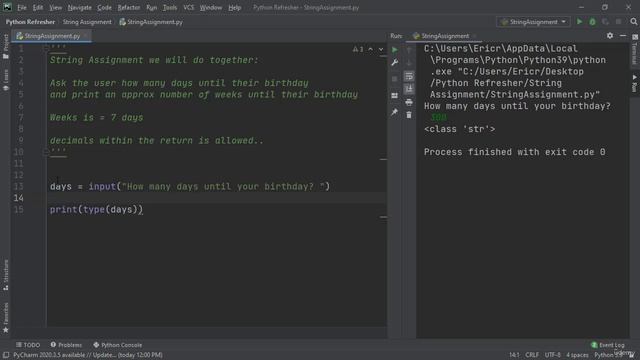Click the Python Refresher breadcrumb
Viewport: 640px width, 360px height.
pyautogui.click(x=30, y=22)
